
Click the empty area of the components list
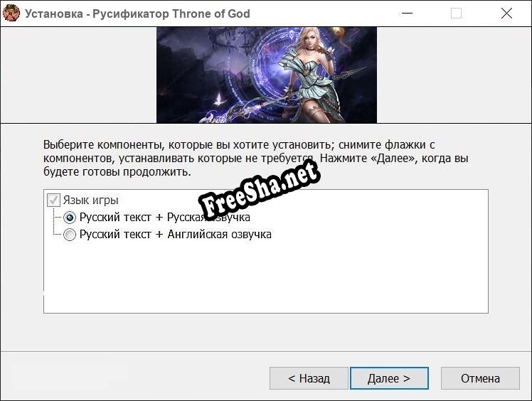[x=266, y=278]
